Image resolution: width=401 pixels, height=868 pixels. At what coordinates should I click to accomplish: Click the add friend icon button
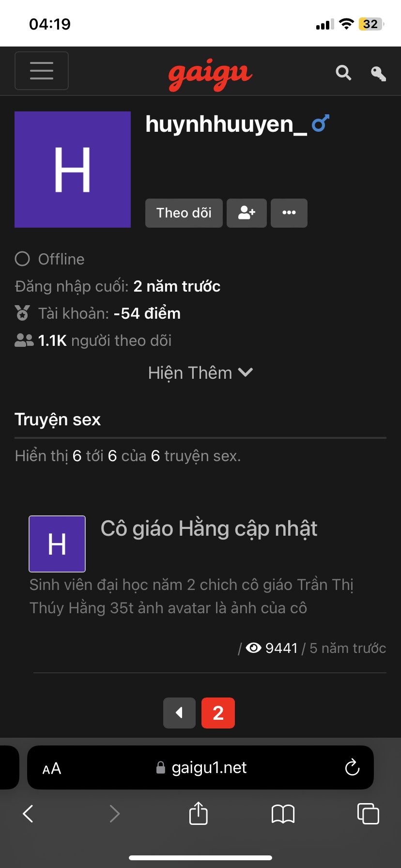(247, 213)
